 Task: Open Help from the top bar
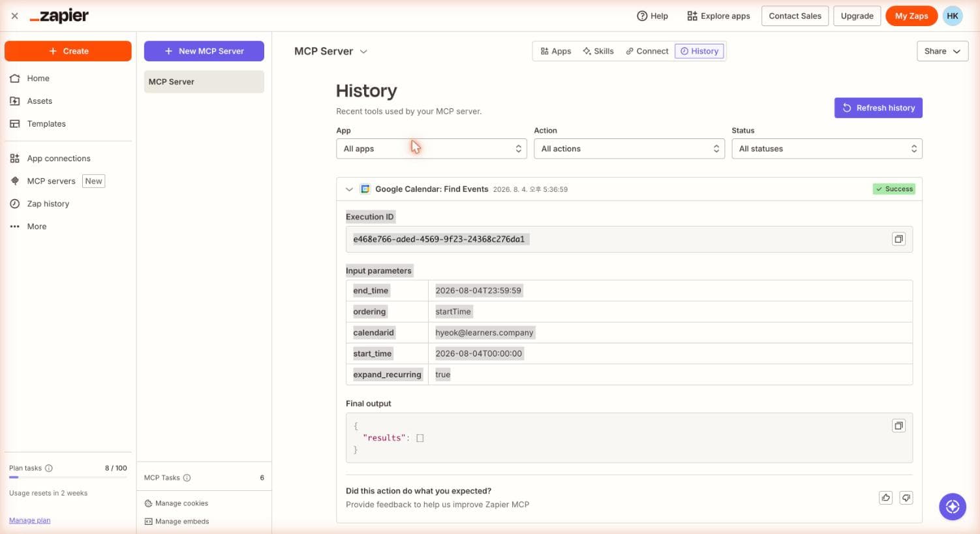pos(652,16)
